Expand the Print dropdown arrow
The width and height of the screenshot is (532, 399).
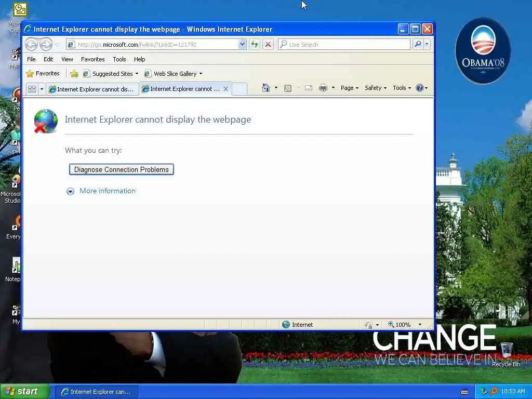(x=333, y=88)
